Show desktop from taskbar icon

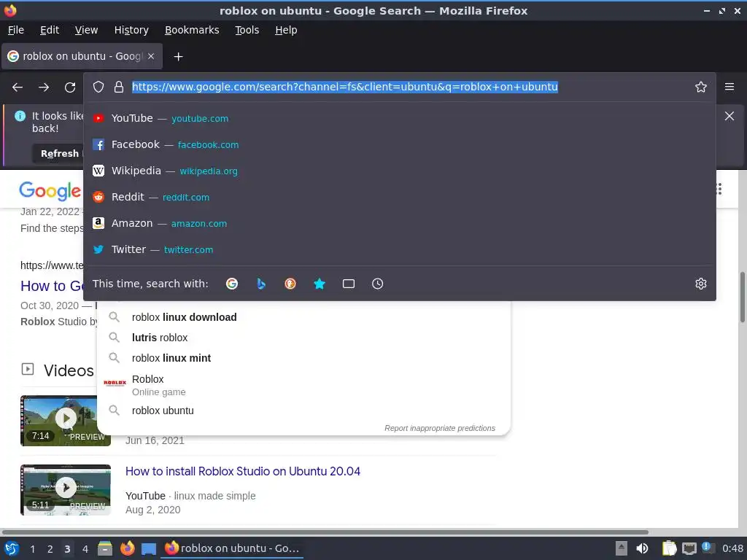[149, 549]
